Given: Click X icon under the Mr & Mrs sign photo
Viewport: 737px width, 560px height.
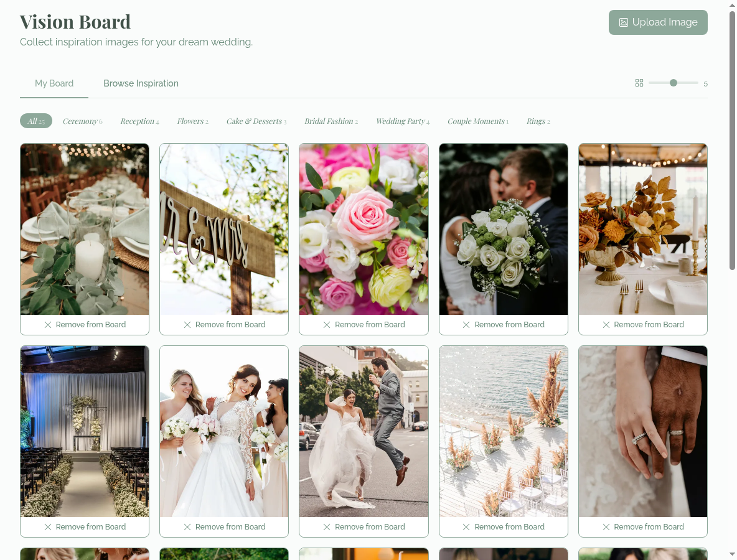Looking at the screenshot, I should click(187, 325).
